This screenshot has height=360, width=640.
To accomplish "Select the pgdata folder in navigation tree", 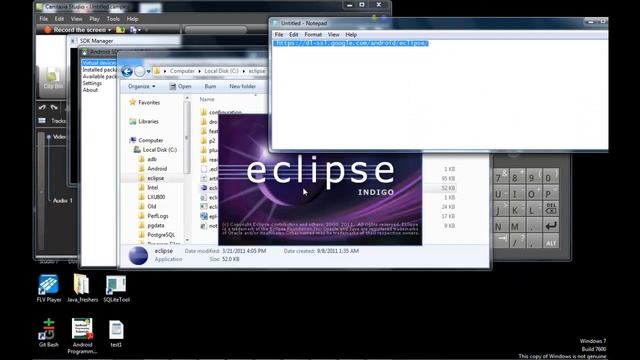I will click(152, 225).
